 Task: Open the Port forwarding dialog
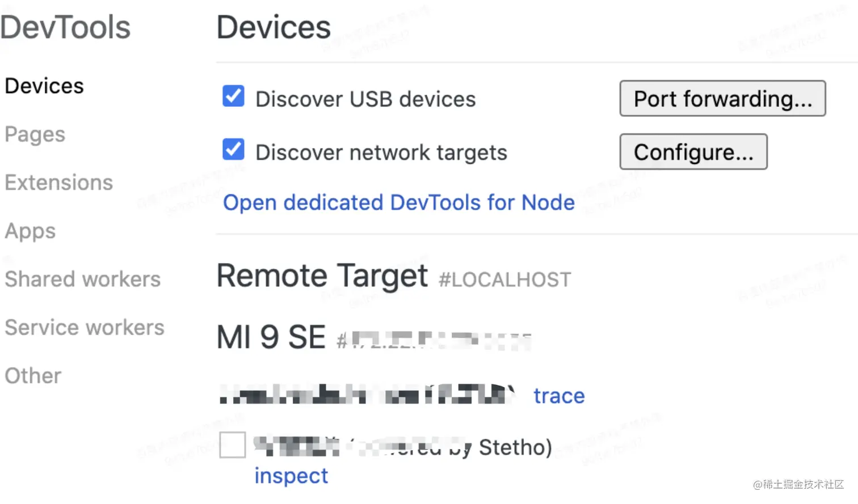[722, 99]
